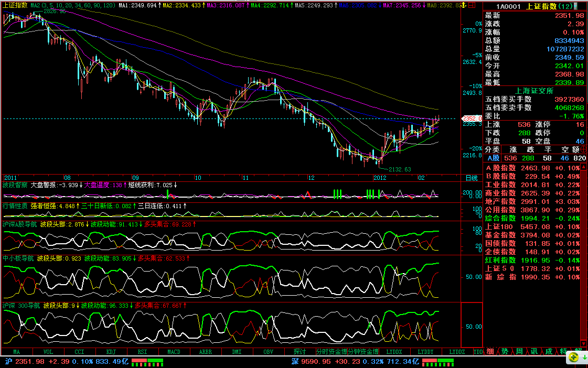Switch side panel to 特 tab
The image size is (588, 368).
(563, 352)
